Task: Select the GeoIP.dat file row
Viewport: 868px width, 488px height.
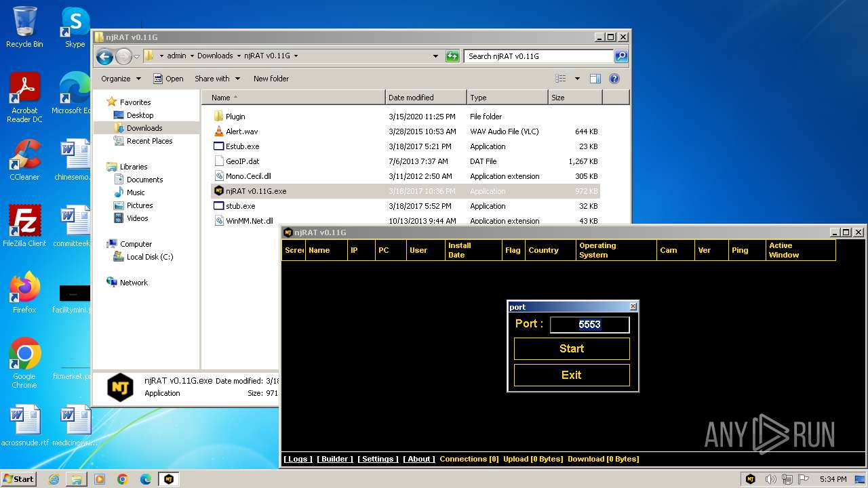Action: (x=406, y=161)
